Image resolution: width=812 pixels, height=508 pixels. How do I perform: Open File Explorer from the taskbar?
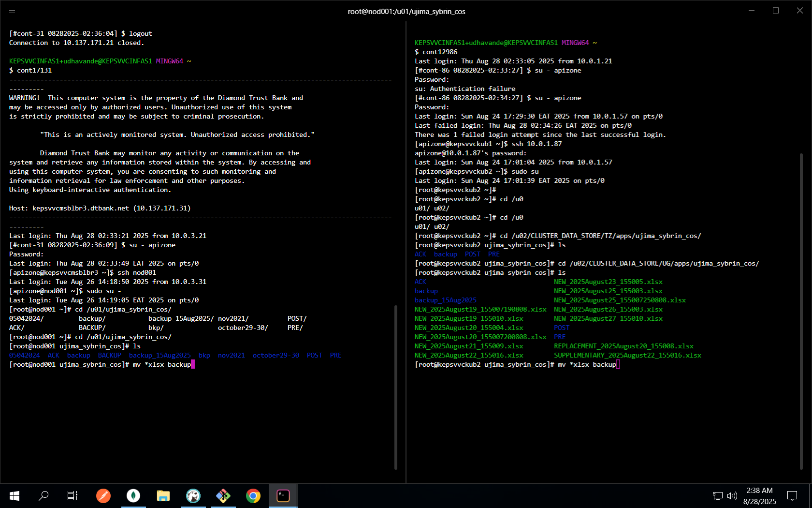coord(163,495)
